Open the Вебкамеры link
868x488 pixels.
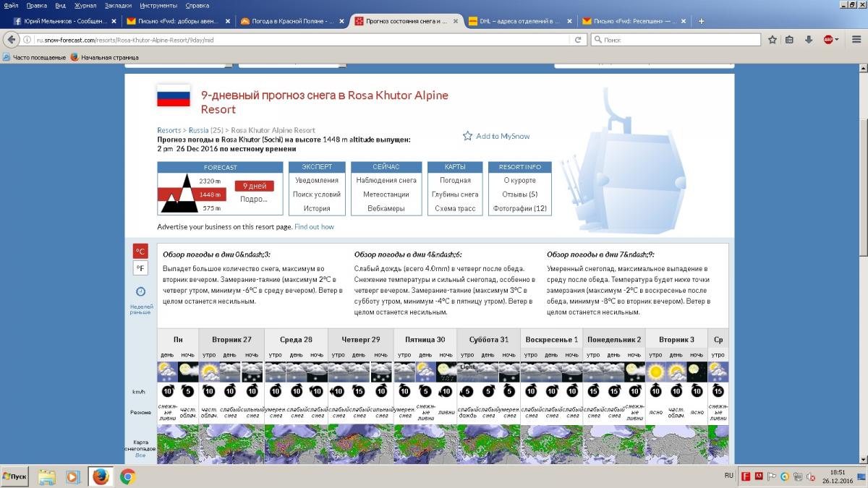pos(386,208)
